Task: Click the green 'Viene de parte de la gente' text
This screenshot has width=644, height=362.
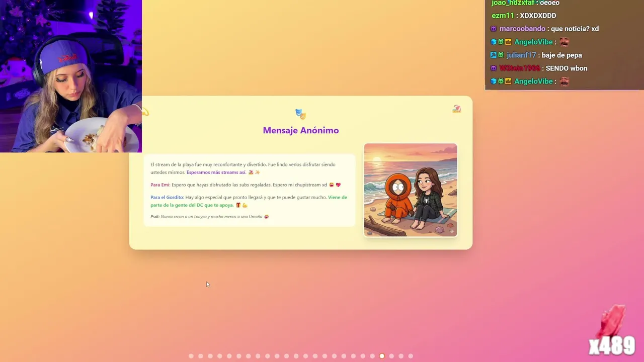Action: pyautogui.click(x=249, y=201)
